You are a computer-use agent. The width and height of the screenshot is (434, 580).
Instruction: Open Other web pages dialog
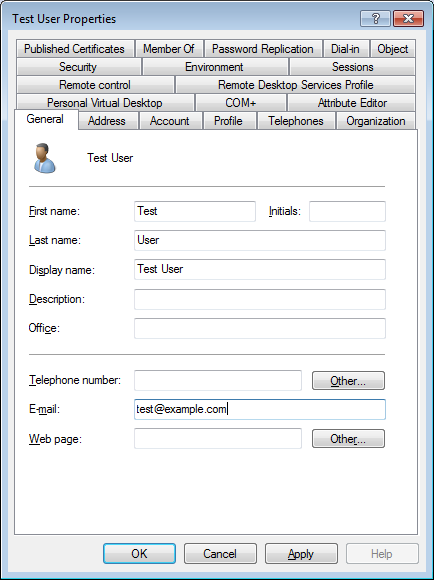348,439
